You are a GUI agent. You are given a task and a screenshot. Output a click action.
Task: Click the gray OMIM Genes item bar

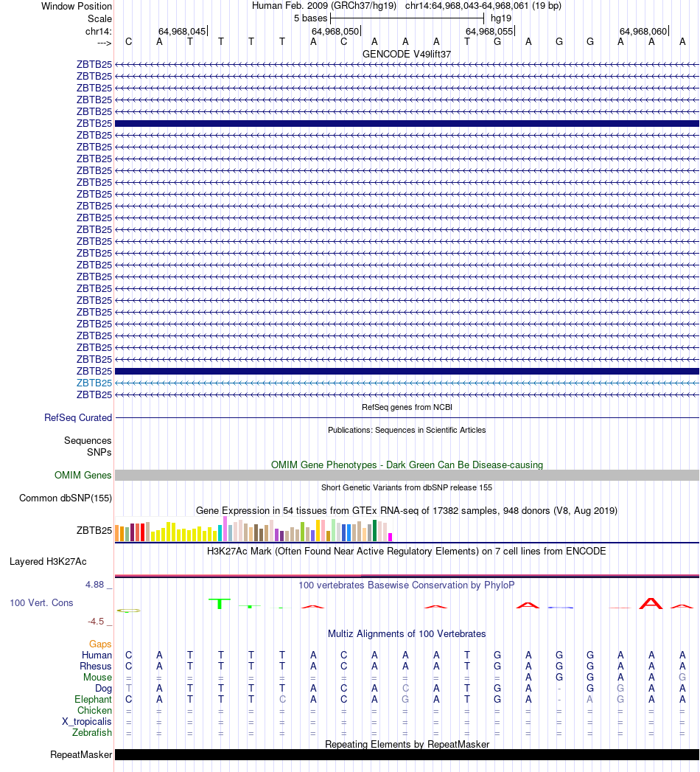(x=407, y=475)
